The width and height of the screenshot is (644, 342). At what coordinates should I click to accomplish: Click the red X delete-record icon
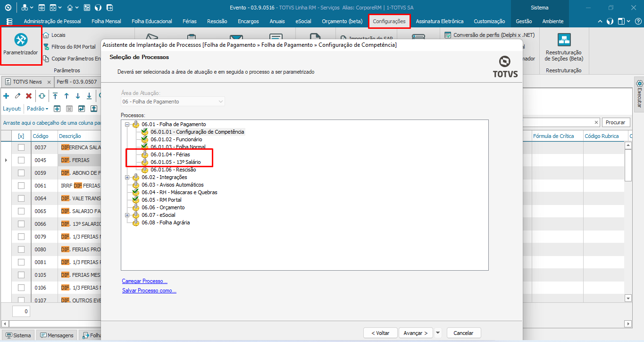[29, 96]
